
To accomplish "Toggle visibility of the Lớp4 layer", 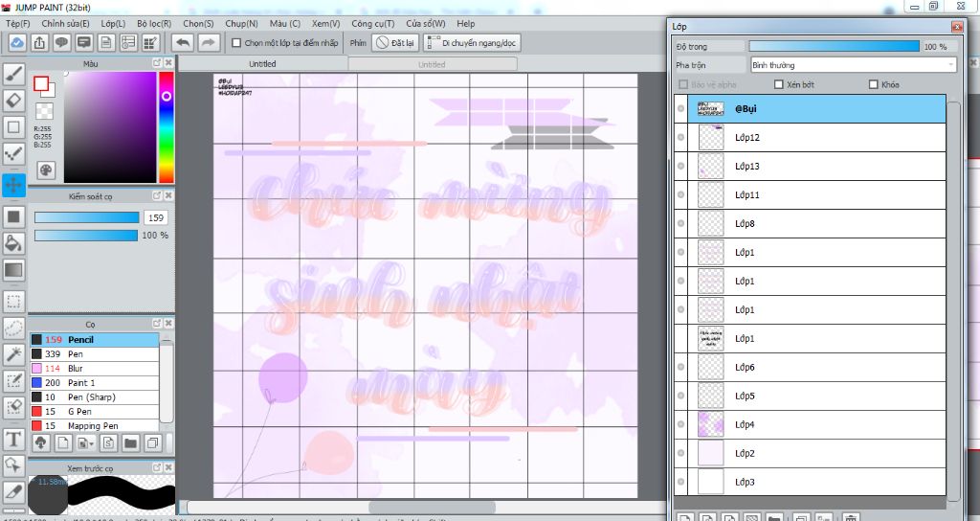I will coord(681,424).
